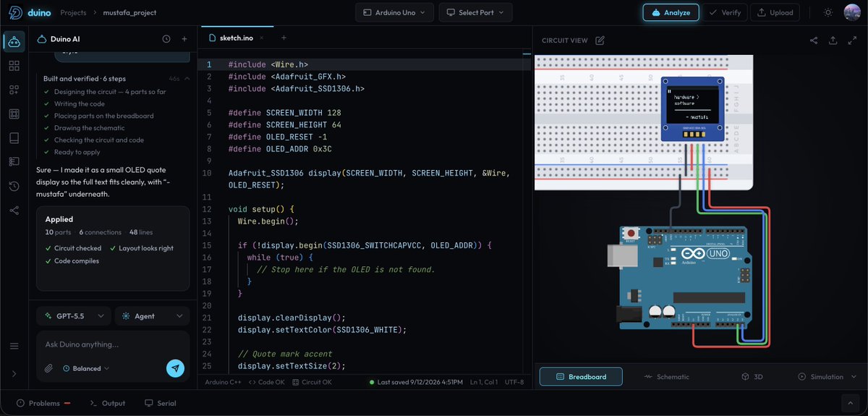Open the Duino AI assistant sidebar icon

14,41
